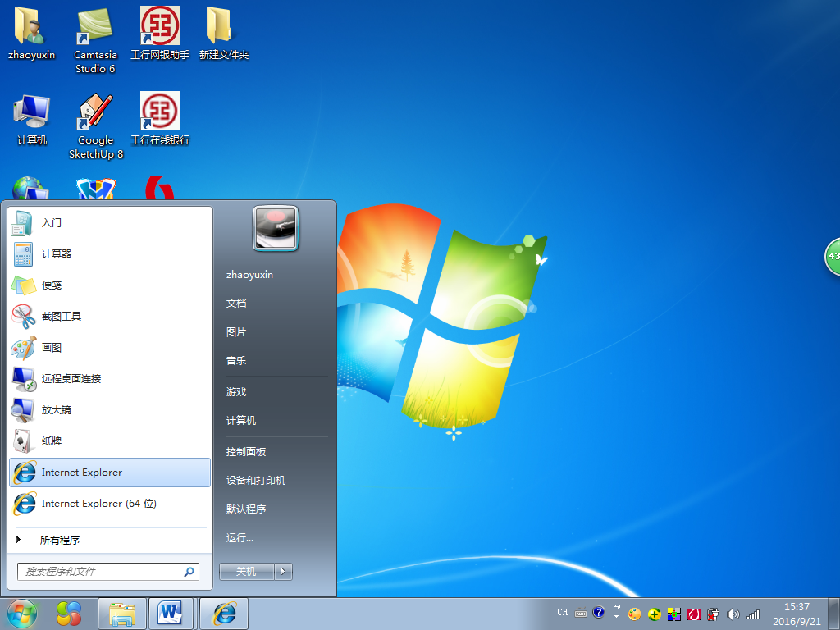The width and height of the screenshot is (840, 630).
Task: Launch the 截图工具 snipping tool
Action: pos(110,316)
